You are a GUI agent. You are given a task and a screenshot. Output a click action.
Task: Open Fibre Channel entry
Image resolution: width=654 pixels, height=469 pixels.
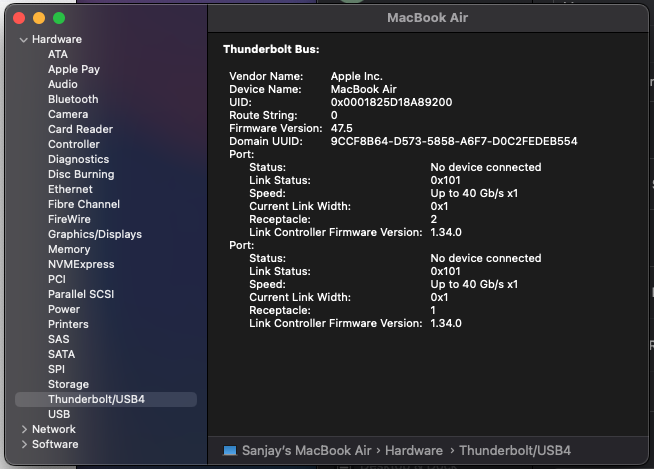coord(84,204)
